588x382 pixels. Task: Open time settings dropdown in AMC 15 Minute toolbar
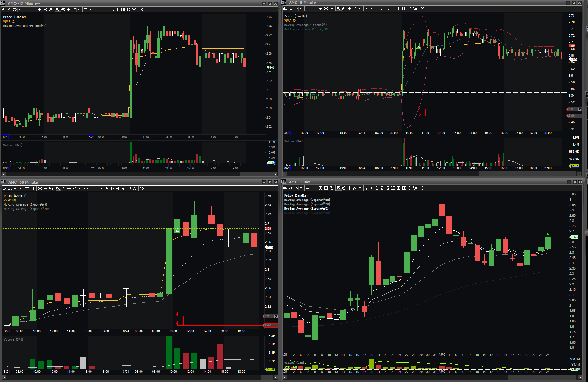[90, 10]
